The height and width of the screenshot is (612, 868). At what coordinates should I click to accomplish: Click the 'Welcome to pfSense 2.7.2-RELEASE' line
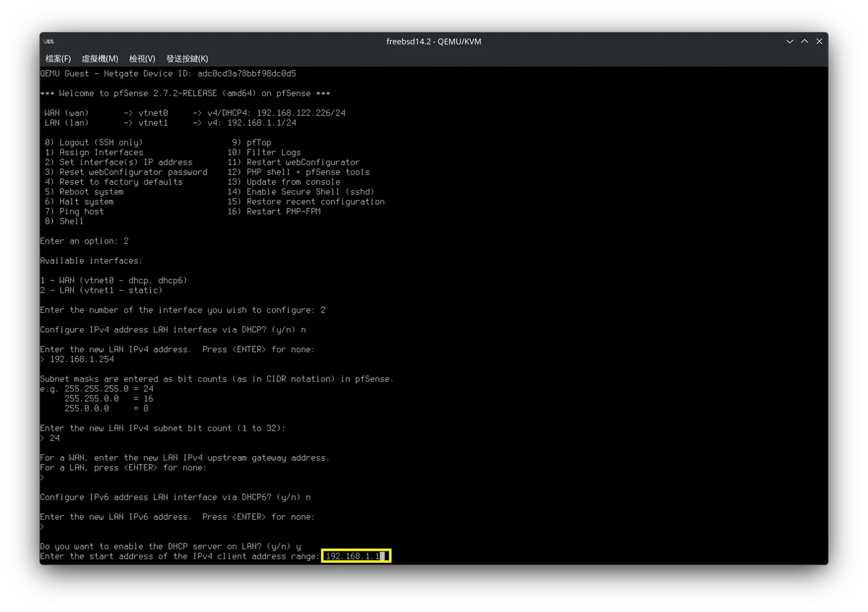click(x=185, y=93)
